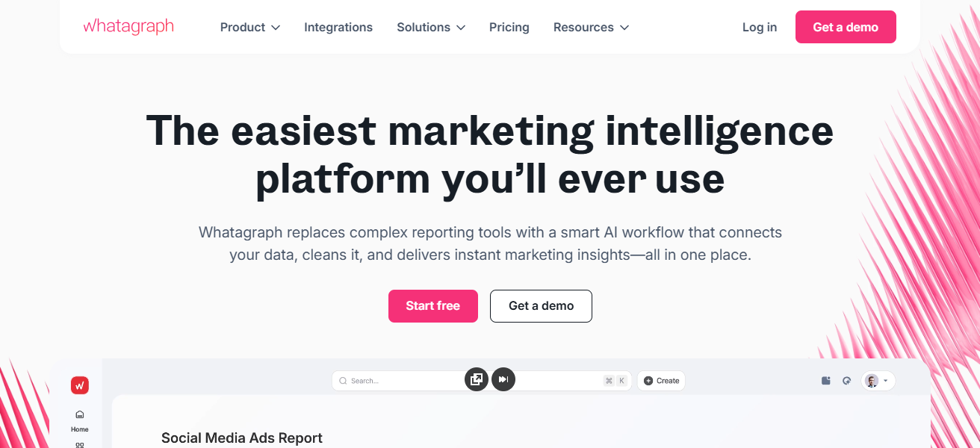The height and width of the screenshot is (448, 980).
Task: Click the open-in-new-window overlay icon
Action: click(x=477, y=379)
